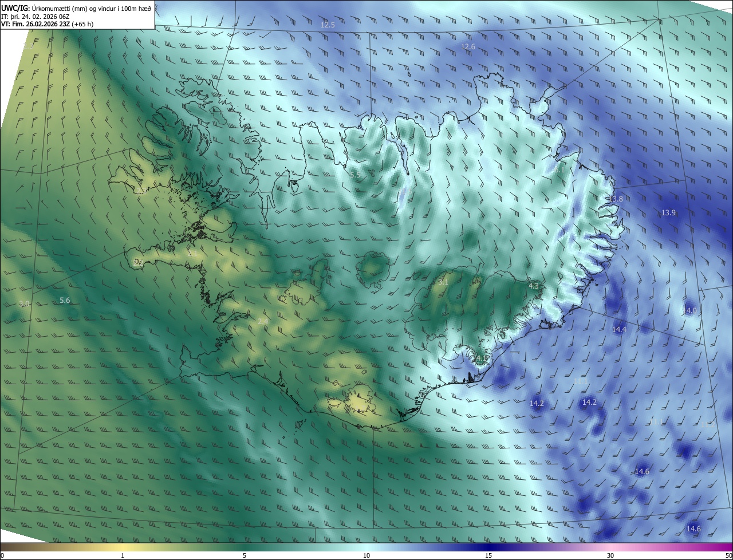The height and width of the screenshot is (560, 733).
Task: Click the 10 tick on the color scale
Action: (x=366, y=555)
